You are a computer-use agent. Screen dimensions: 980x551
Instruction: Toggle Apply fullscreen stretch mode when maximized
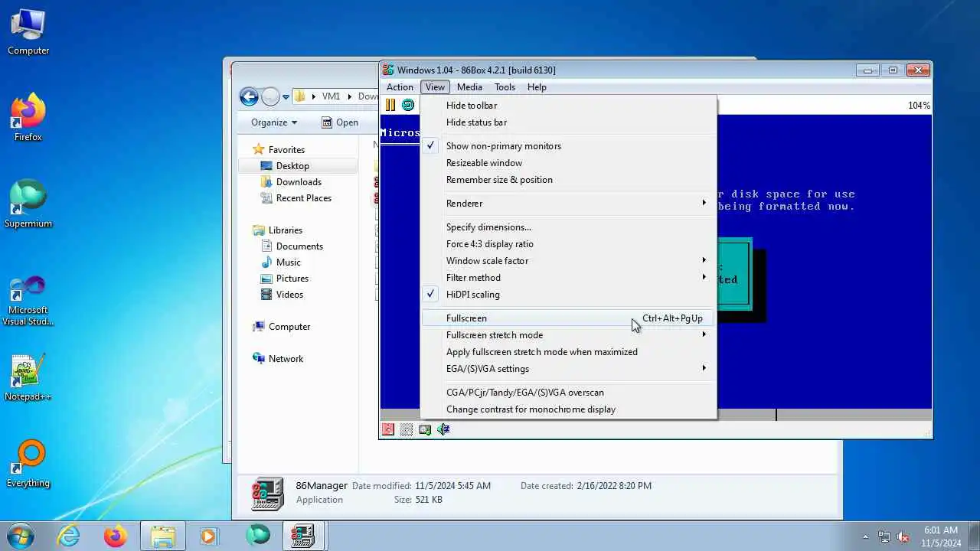coord(569,352)
